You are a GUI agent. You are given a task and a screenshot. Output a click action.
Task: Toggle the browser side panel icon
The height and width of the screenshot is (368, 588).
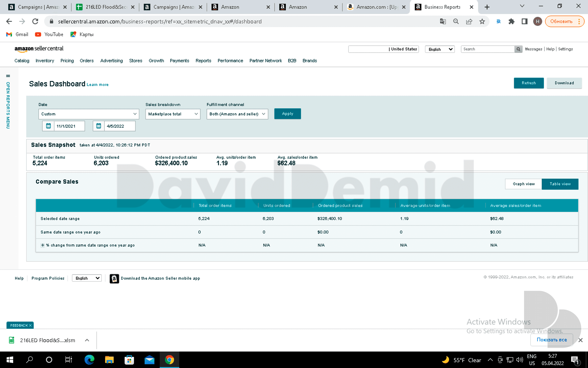coord(524,21)
